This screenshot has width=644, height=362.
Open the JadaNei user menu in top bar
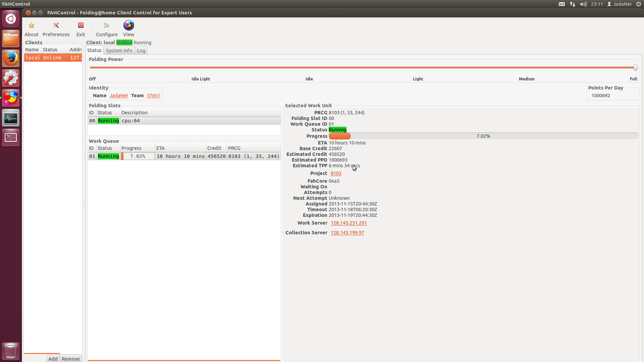[619, 4]
